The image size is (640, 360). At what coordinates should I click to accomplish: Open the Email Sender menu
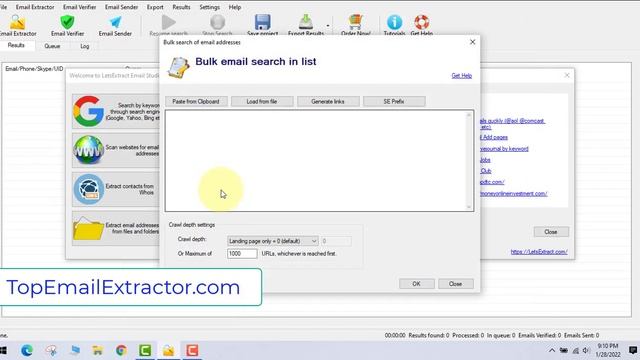point(121,7)
